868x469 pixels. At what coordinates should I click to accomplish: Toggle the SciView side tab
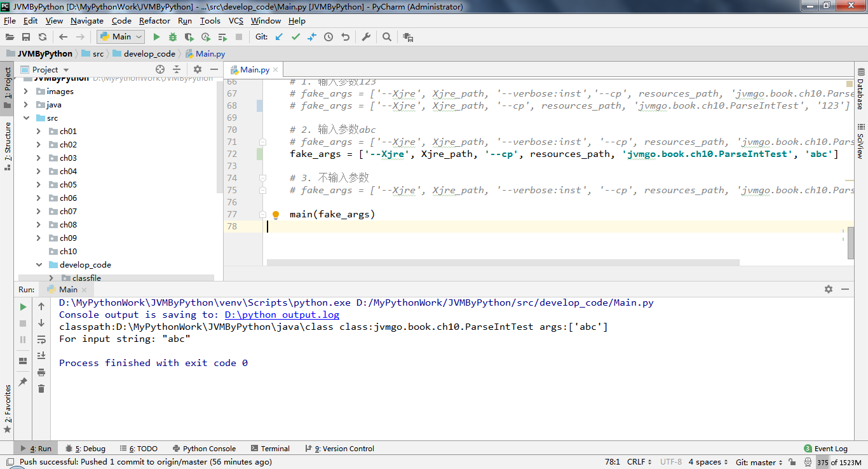pos(861,140)
